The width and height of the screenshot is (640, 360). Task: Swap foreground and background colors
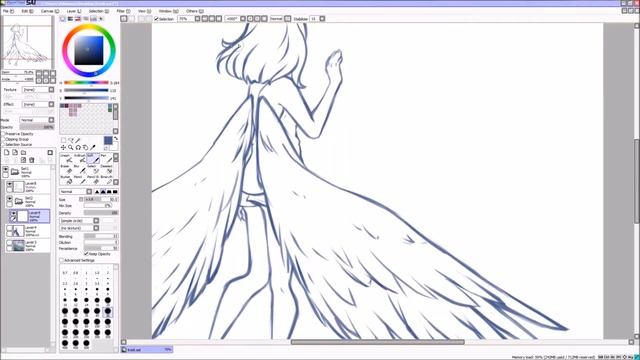(116, 139)
